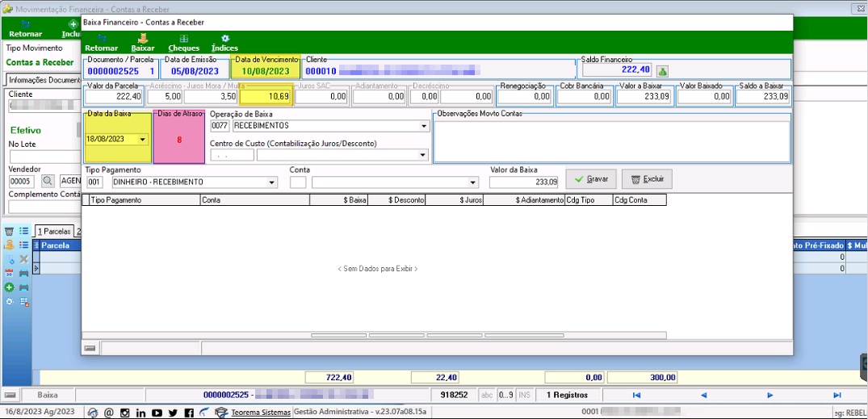Go to first record with navigation arrow

[636, 396]
